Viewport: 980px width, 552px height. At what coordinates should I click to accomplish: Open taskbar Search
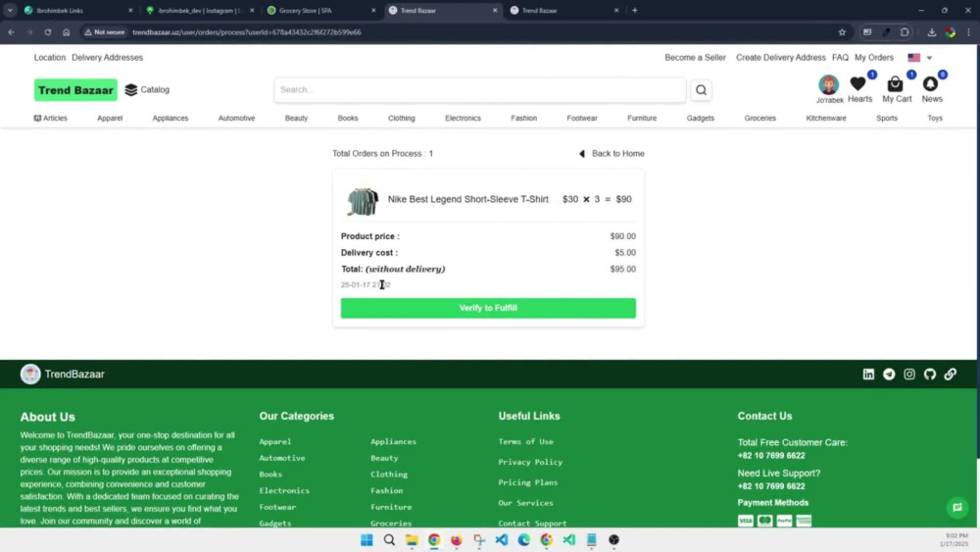pos(389,540)
